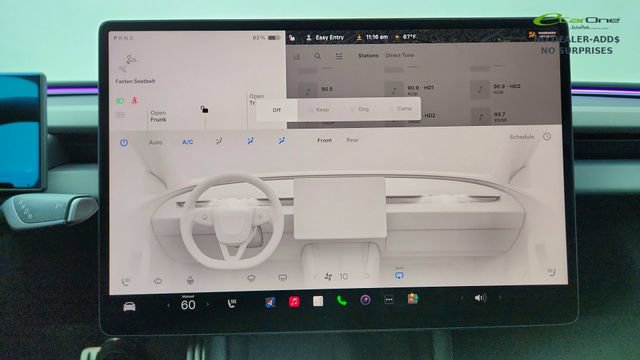Decrease the fan speed
Image resolution: width=640 pixels, height=360 pixels.
click(x=315, y=277)
